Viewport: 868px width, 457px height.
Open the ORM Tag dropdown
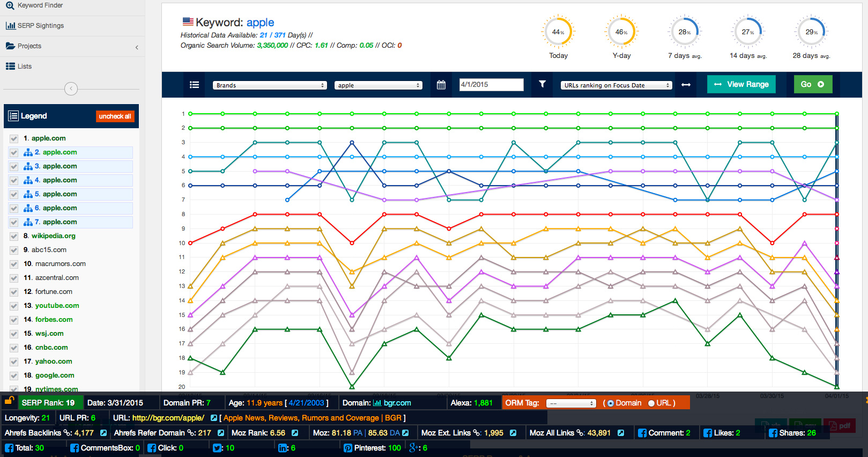pyautogui.click(x=571, y=403)
